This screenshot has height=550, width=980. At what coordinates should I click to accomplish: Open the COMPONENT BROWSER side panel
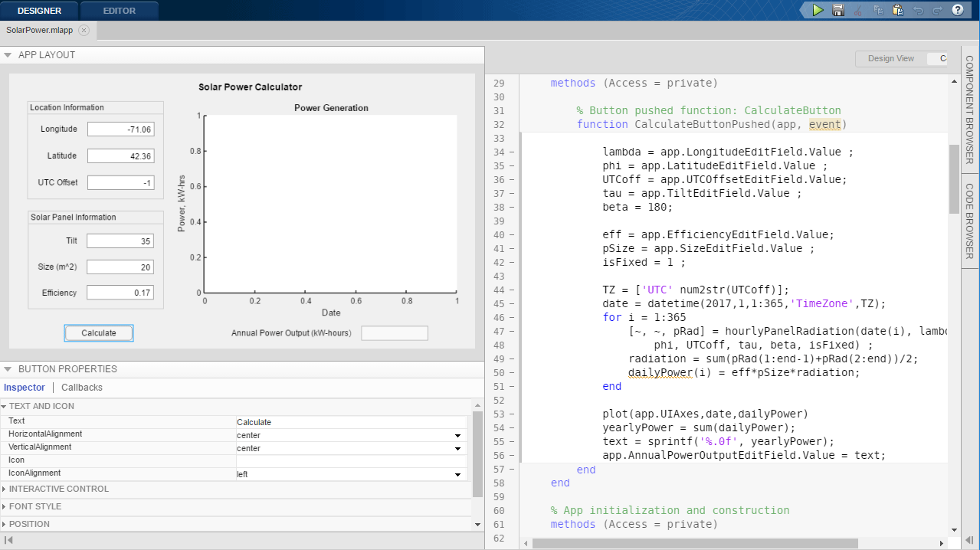point(969,110)
